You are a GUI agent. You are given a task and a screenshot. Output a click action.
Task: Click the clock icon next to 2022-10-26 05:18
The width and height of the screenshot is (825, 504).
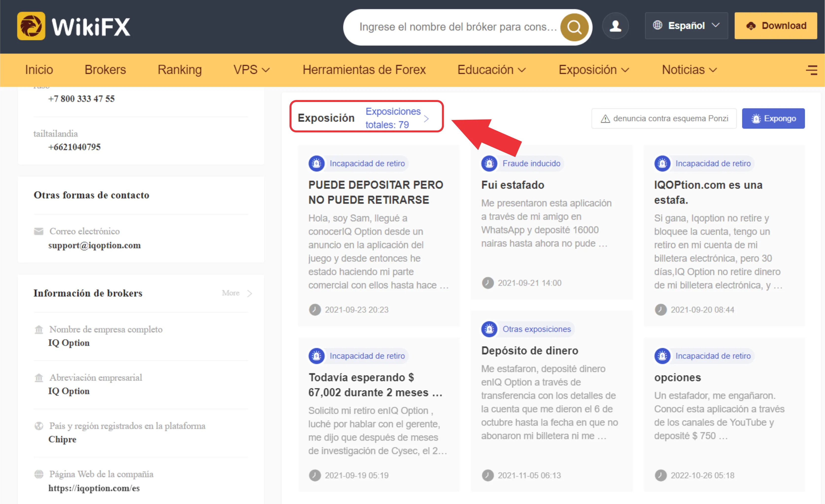pyautogui.click(x=661, y=475)
